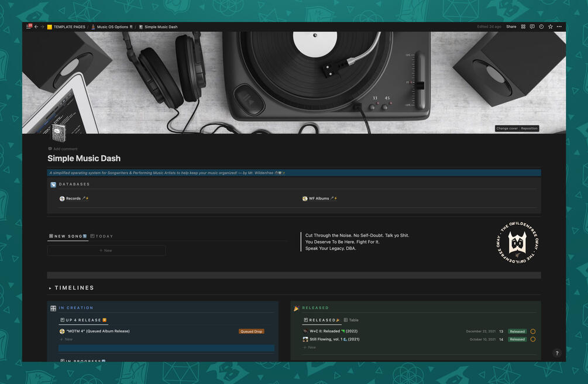Viewport: 588px width, 384px height.
Task: Go back with the left arrow
Action: coord(36,27)
